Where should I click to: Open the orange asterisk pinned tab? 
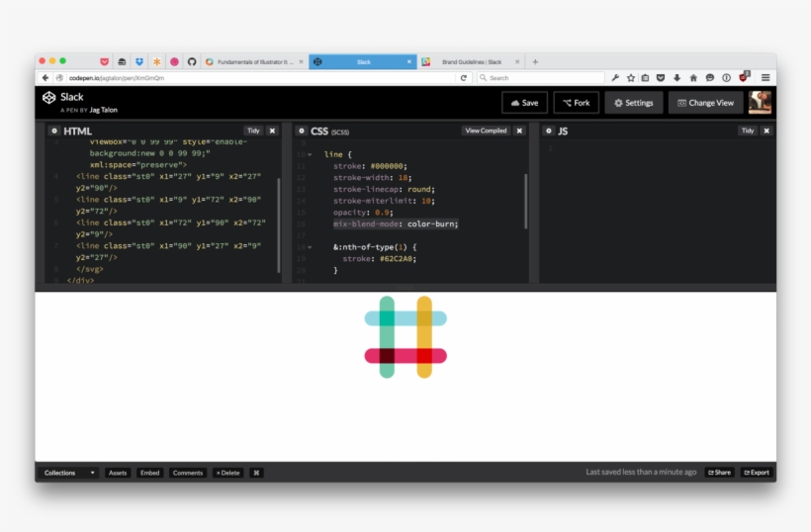(156, 61)
